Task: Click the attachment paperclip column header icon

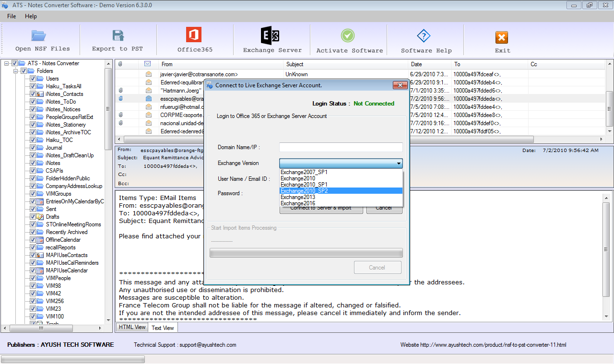Action: coord(120,64)
